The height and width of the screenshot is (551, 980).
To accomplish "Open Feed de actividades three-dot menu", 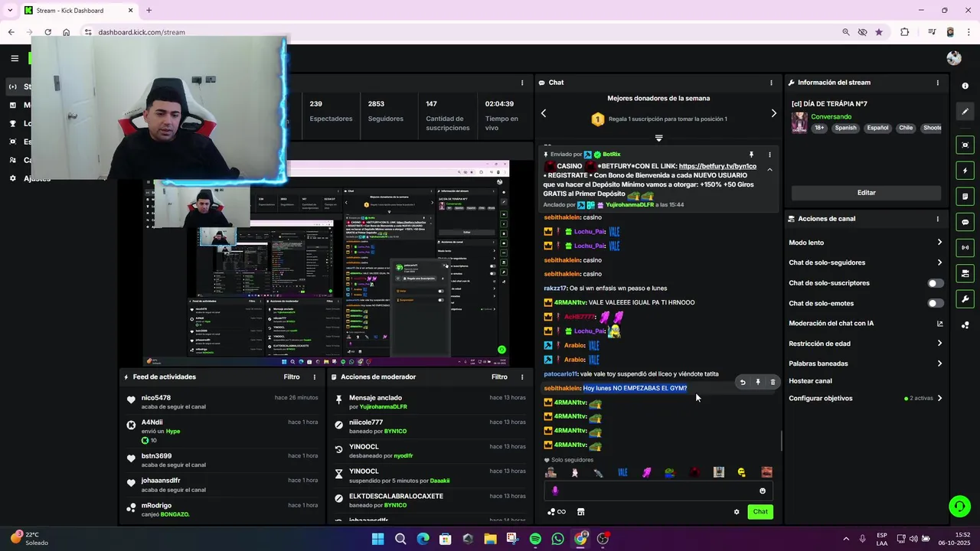I will (x=314, y=377).
